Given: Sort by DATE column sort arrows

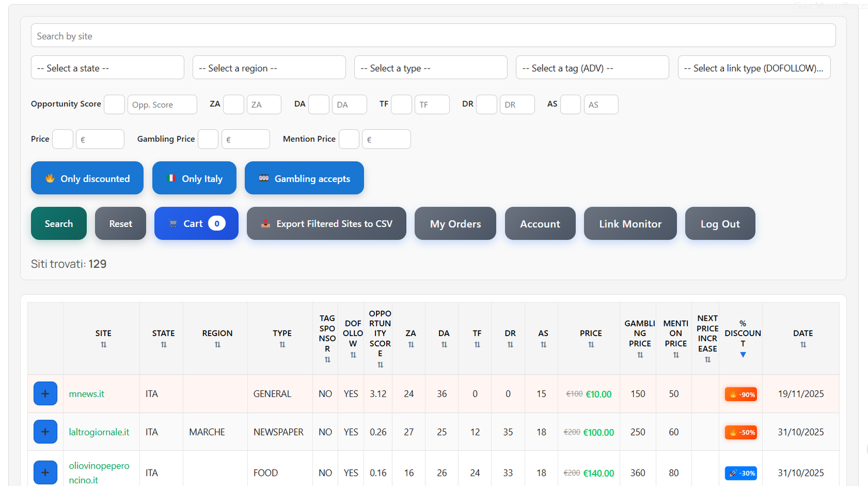Looking at the screenshot, I should 803,345.
